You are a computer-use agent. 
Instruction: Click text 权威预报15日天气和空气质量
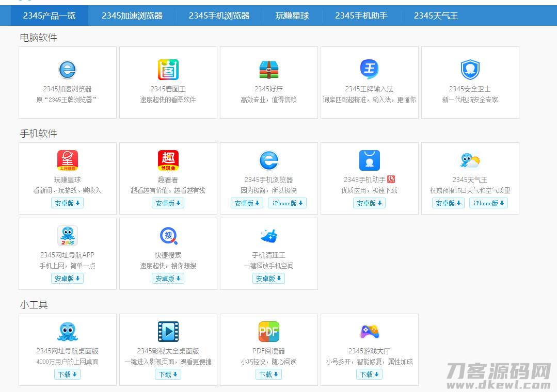pos(470,191)
